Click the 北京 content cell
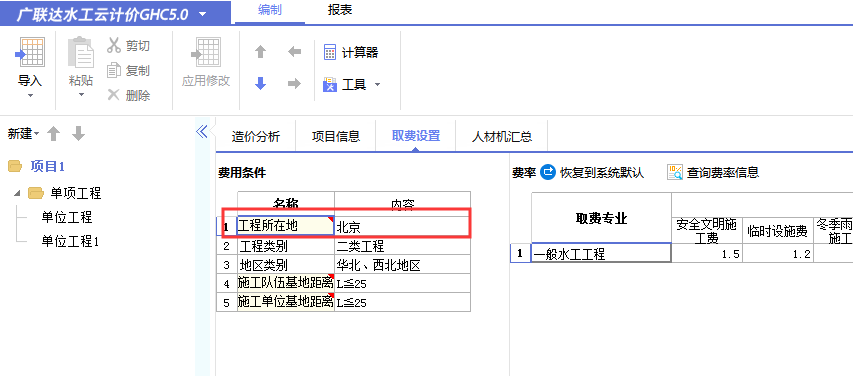The height and width of the screenshot is (376, 853). click(402, 226)
